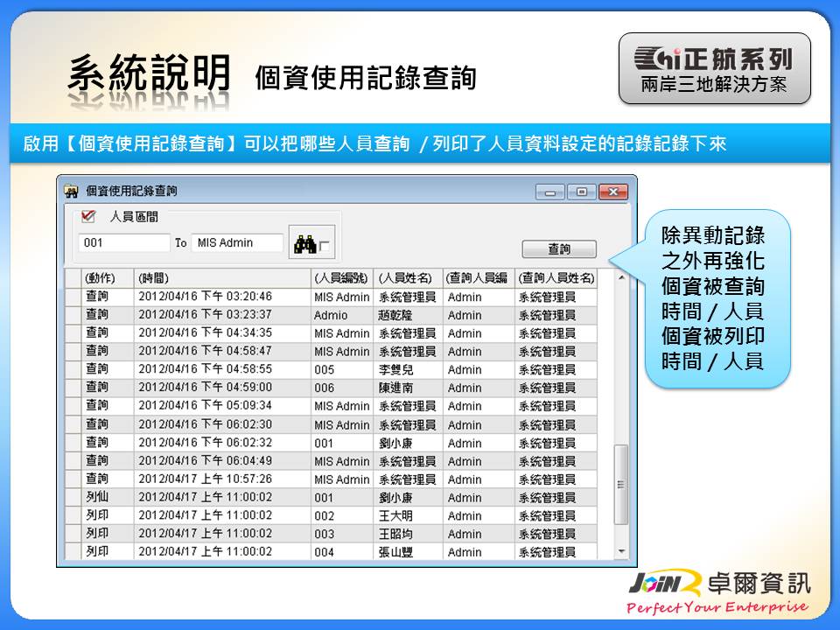This screenshot has width=840, height=630.
Task: Click the 正航系列 logo badge
Action: pos(714,68)
